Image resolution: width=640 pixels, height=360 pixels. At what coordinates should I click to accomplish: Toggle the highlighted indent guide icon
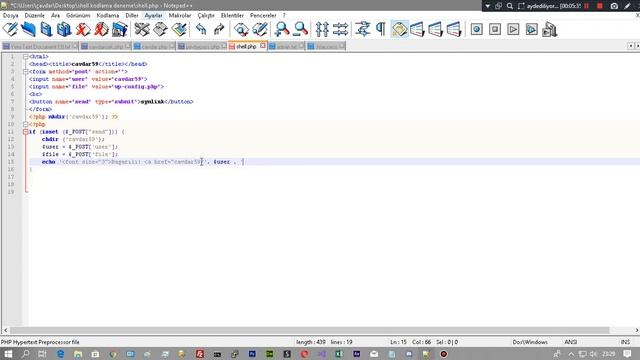point(400,29)
